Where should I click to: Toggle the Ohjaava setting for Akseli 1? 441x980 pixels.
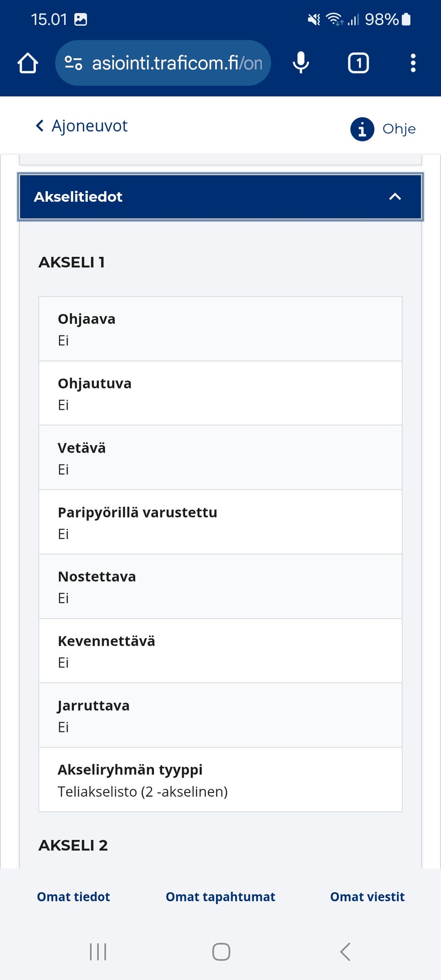pyautogui.click(x=220, y=328)
